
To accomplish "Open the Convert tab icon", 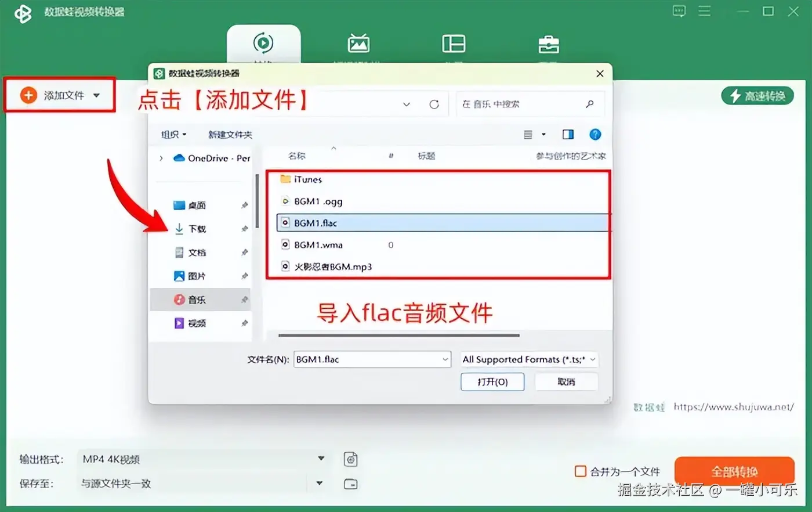I will tap(263, 43).
